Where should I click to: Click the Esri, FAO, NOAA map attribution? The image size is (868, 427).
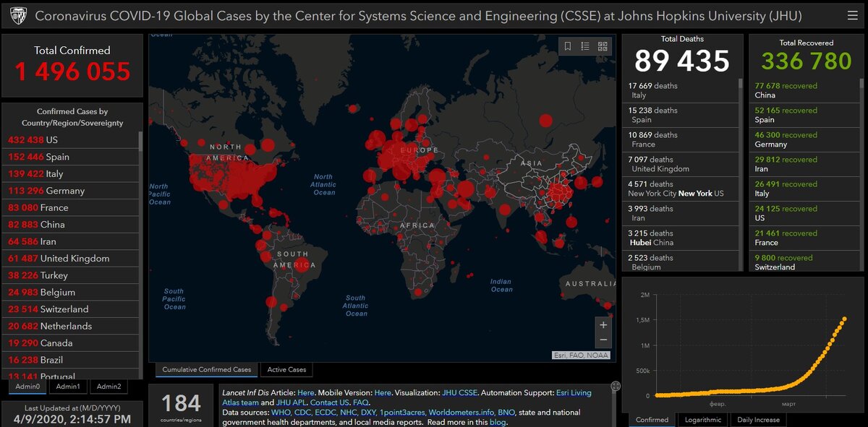[x=581, y=355]
